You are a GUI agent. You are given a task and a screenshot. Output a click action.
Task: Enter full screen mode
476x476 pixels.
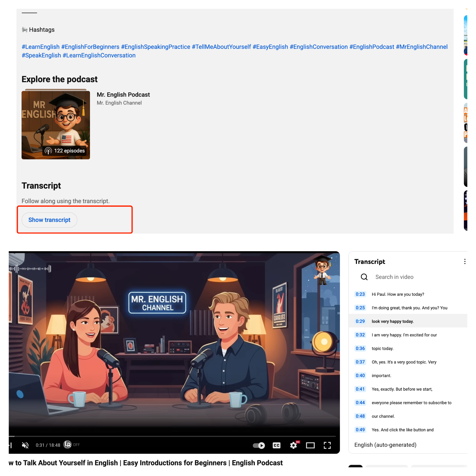click(327, 446)
